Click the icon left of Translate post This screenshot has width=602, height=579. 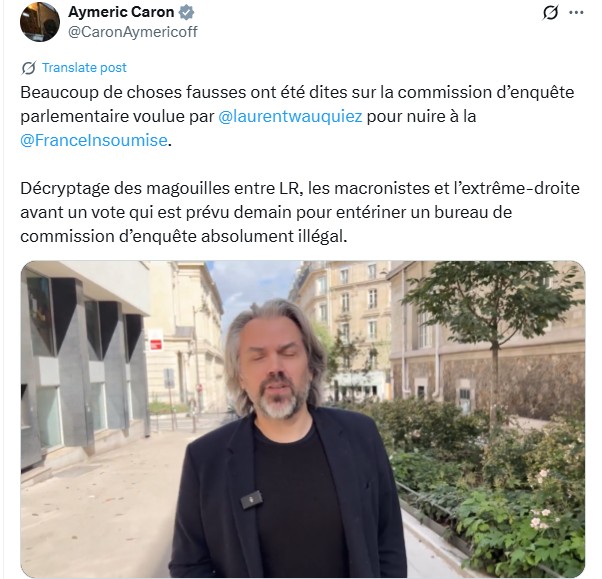29,68
